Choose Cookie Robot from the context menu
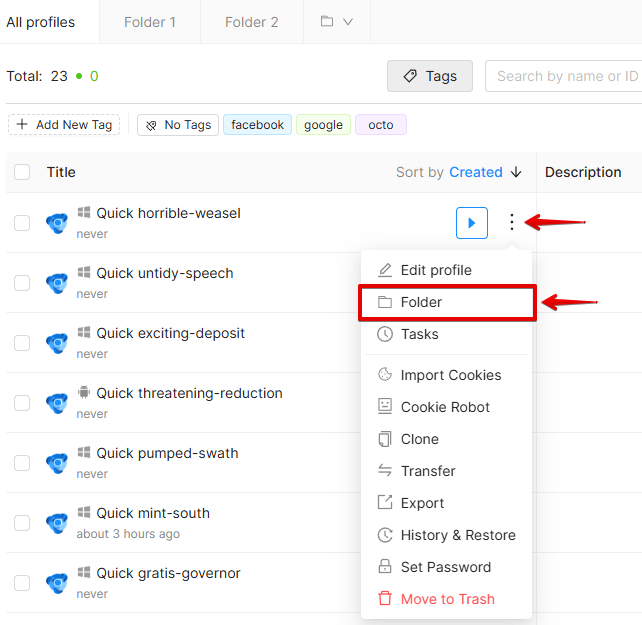Screen dimensions: 642x625 point(447,407)
